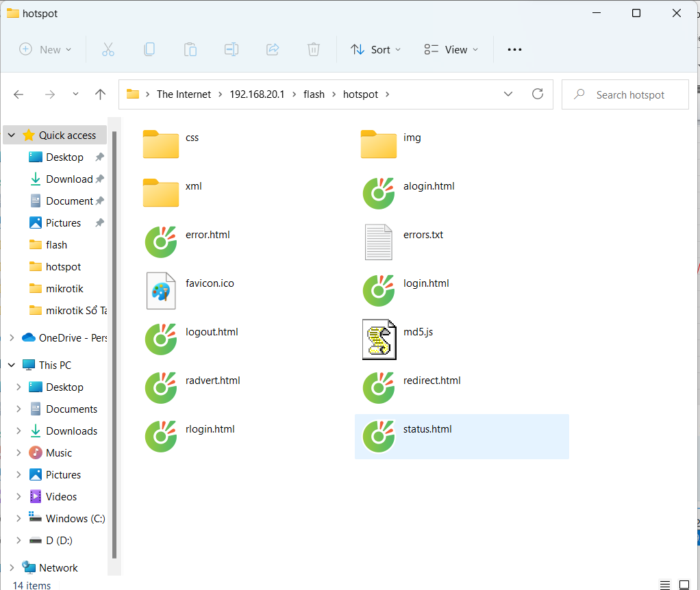
Task: Click the flash breadcrumb in address bar
Action: 314,94
